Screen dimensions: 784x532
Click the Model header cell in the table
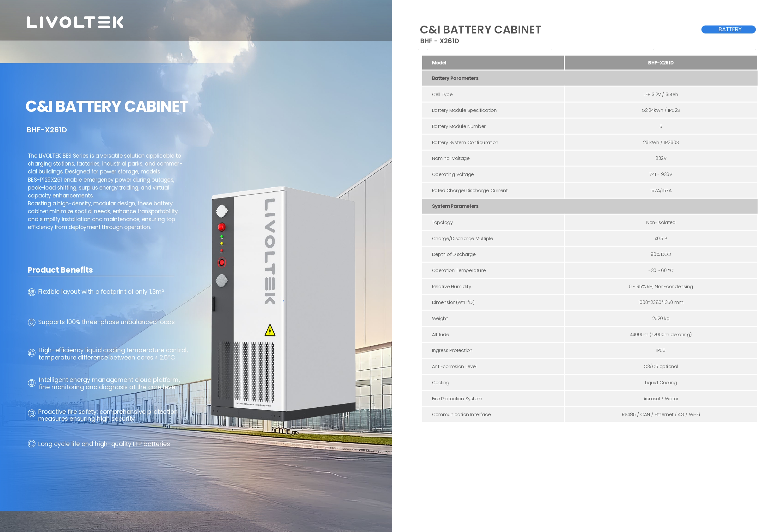[439, 63]
